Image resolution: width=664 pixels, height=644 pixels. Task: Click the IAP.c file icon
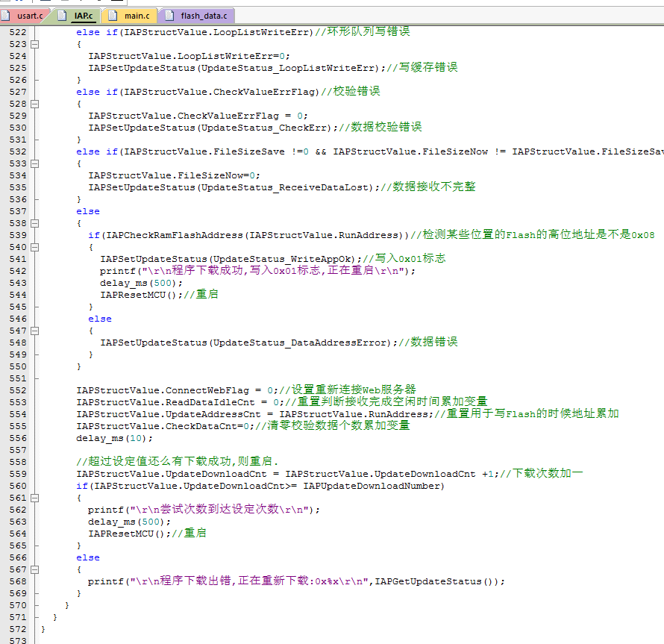[62, 16]
